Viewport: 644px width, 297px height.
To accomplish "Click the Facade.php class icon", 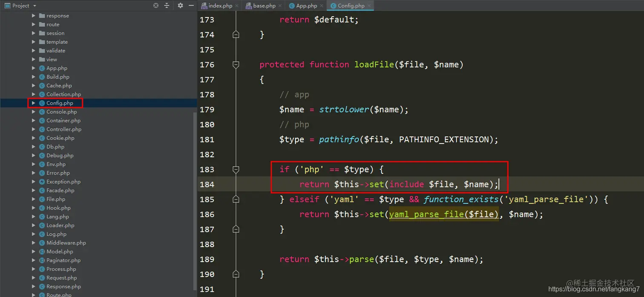I will click(42, 190).
